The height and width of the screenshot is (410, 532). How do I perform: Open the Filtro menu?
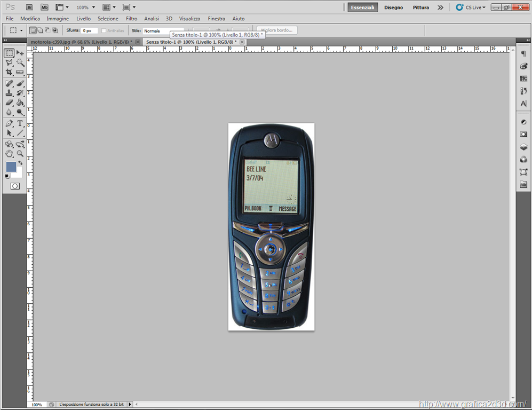[x=131, y=19]
